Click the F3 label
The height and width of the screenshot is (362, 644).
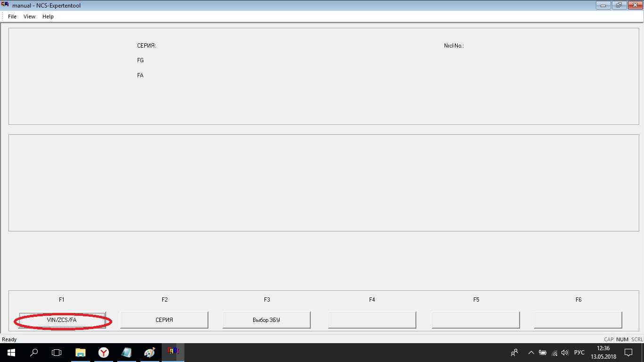[x=267, y=299]
